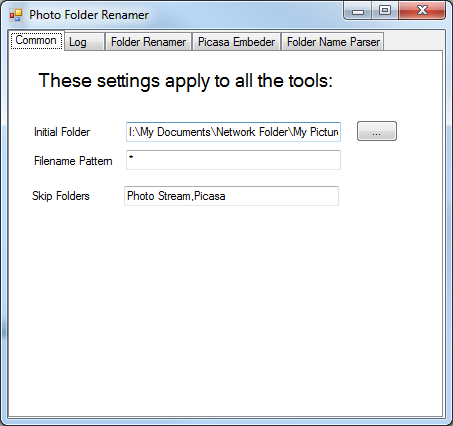Minimize the Photo Folder Renamer window
Image resolution: width=453 pixels, height=426 pixels.
click(358, 11)
